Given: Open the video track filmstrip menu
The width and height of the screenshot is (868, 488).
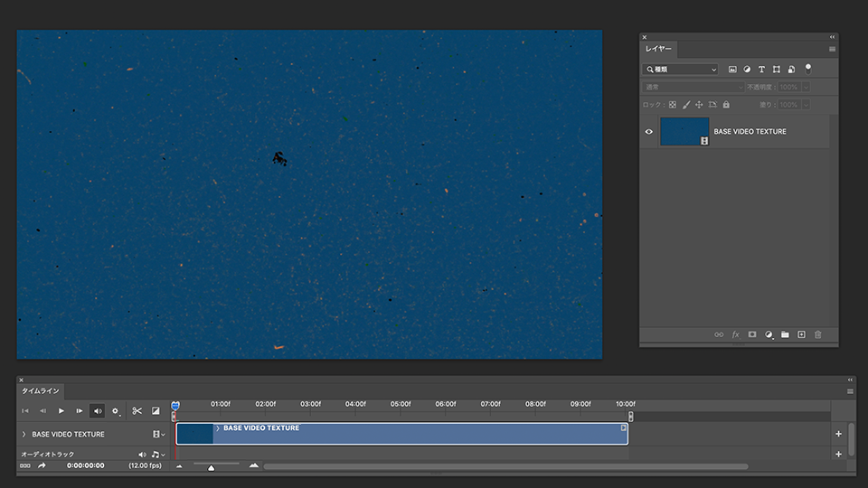Looking at the screenshot, I should click(159, 435).
